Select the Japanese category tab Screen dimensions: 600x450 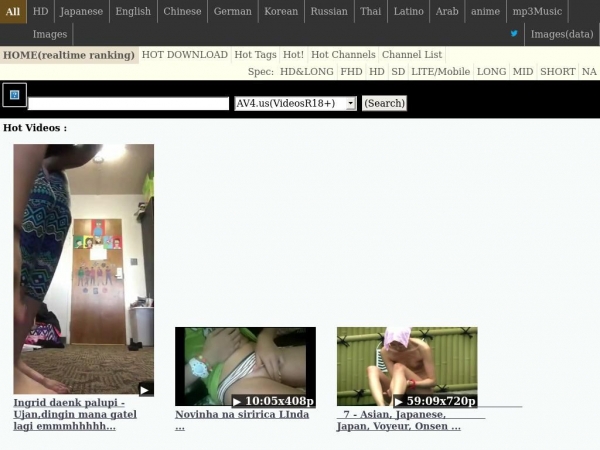81,11
